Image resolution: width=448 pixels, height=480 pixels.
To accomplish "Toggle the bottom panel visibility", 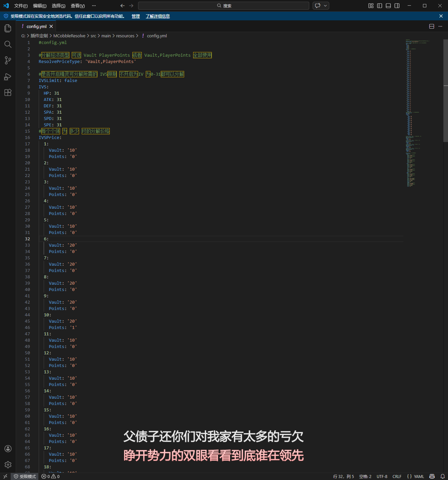I will pos(388,6).
